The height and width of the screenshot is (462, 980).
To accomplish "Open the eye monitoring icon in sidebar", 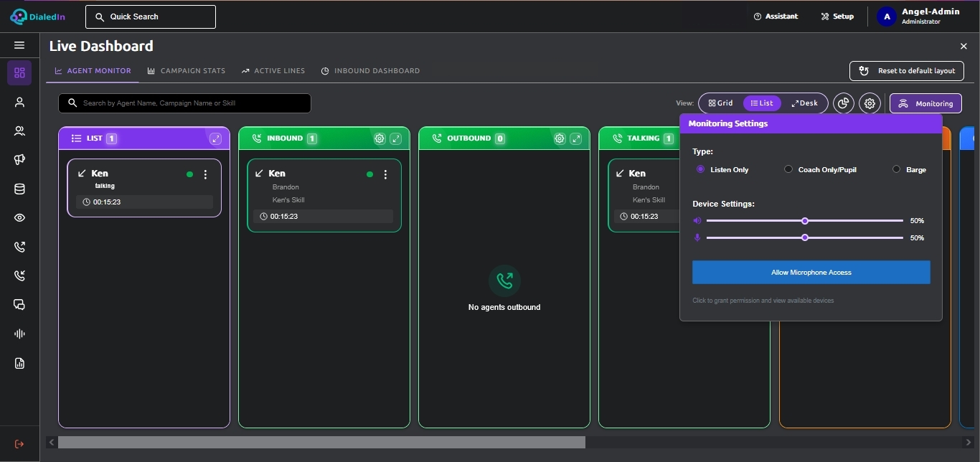I will (x=19, y=218).
